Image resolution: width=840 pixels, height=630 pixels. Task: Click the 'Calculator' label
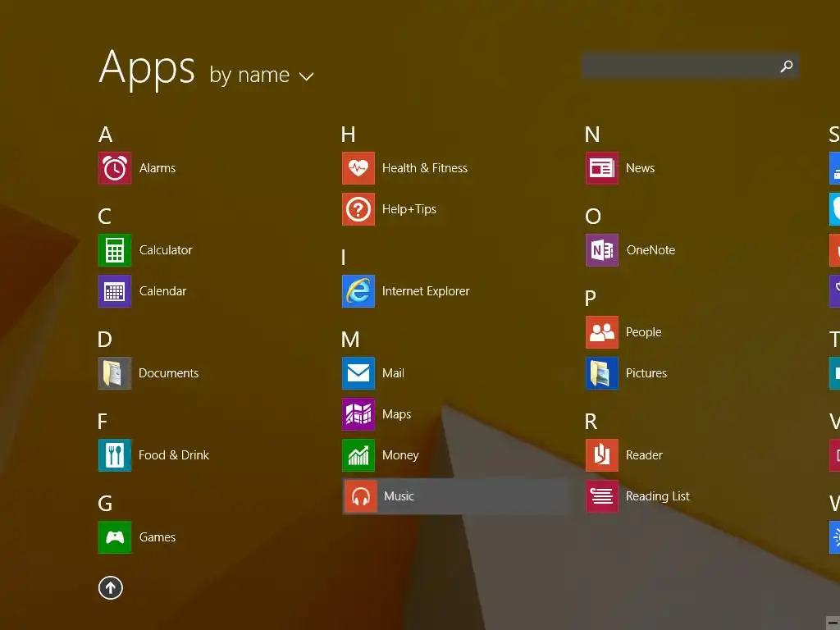click(x=166, y=250)
